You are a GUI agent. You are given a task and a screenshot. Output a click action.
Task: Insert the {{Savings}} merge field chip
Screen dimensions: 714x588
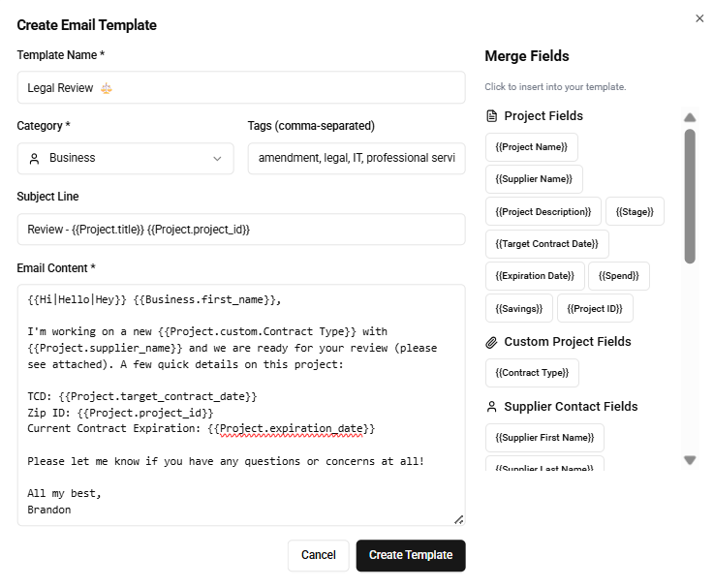coord(518,308)
